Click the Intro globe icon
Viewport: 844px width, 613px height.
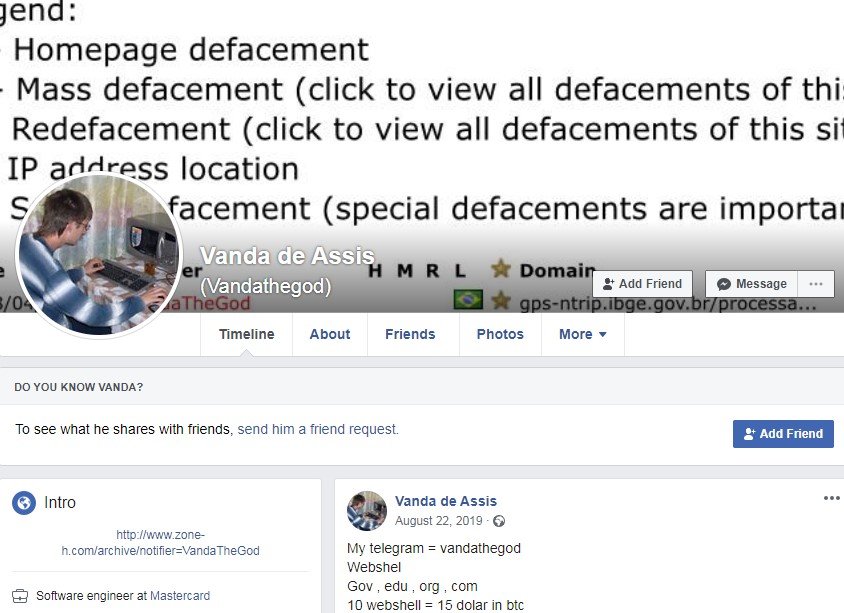[24, 503]
